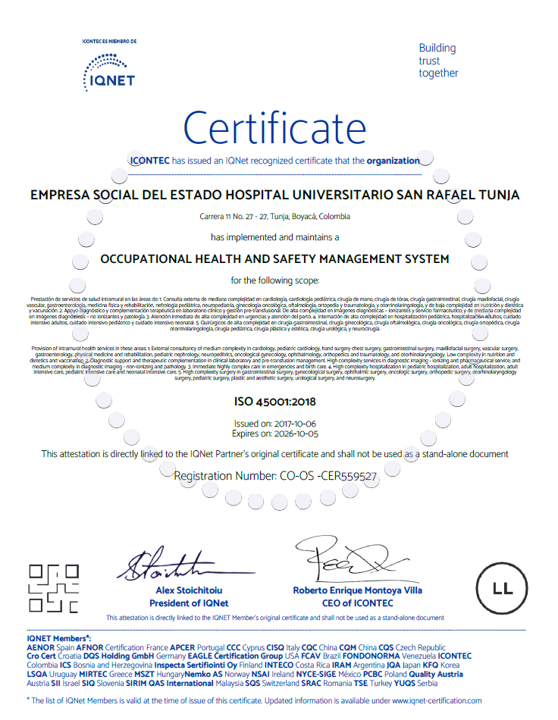
Task: Click 'Cro Cert' Croatia member entry
Action: [54, 656]
